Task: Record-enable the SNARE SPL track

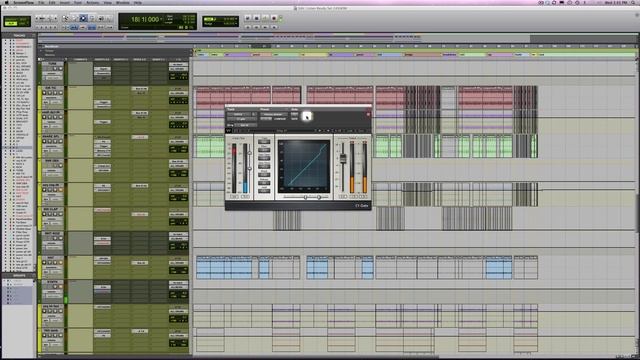Action: (44, 141)
